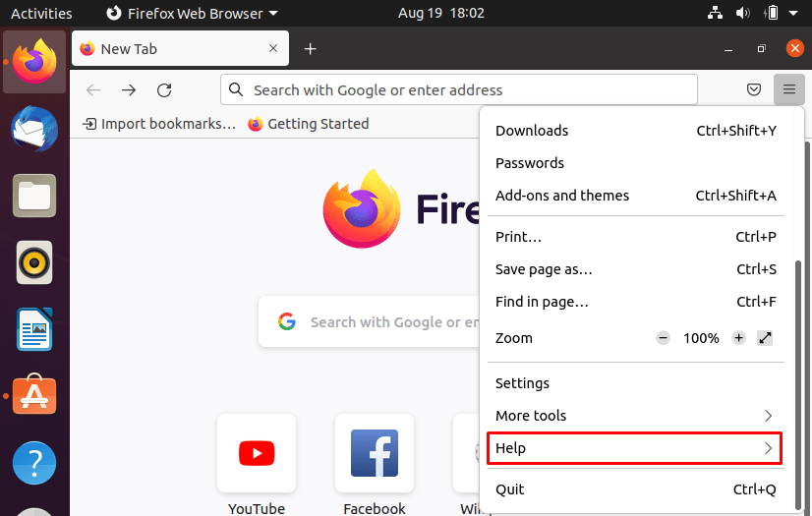This screenshot has height=516, width=812.
Task: Select the New Tab tab
Action: pos(180,48)
